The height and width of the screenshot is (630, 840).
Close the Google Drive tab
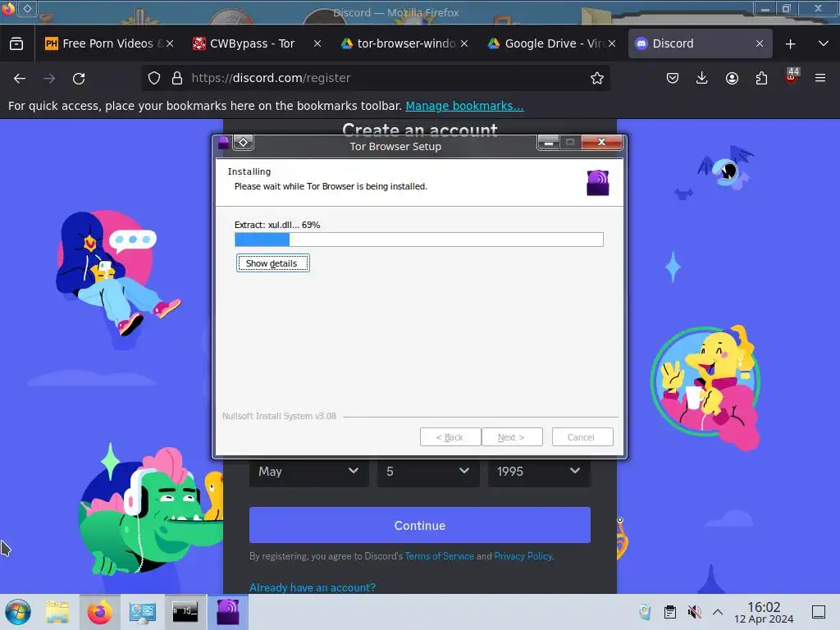[x=611, y=43]
